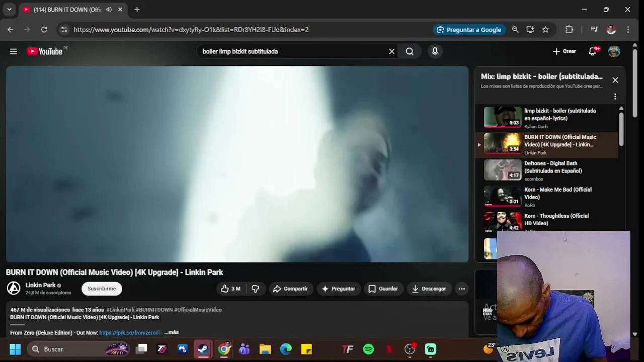The width and height of the screenshot is (644, 362).
Task: Play Deftones - Digital Bath playlist item
Action: point(547,171)
